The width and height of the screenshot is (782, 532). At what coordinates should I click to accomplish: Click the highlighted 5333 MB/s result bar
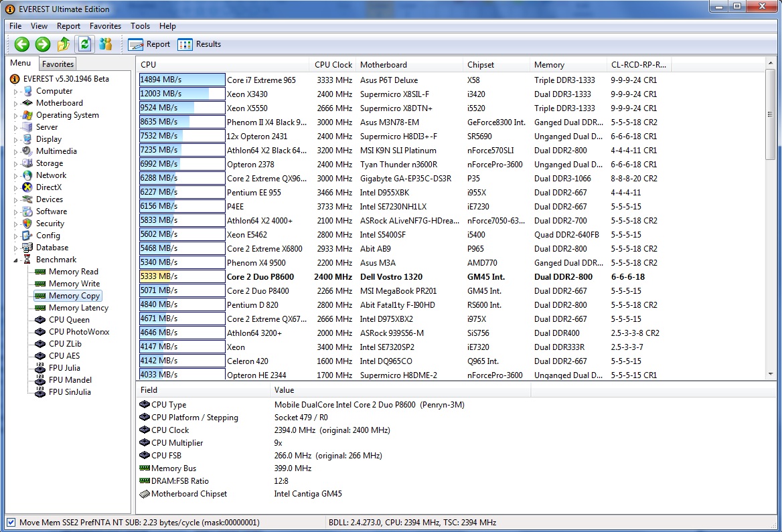[182, 277]
